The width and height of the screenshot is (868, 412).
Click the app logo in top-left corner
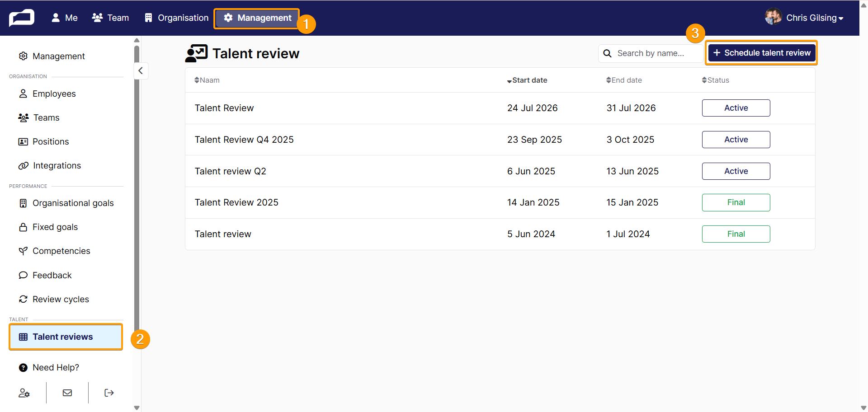22,18
